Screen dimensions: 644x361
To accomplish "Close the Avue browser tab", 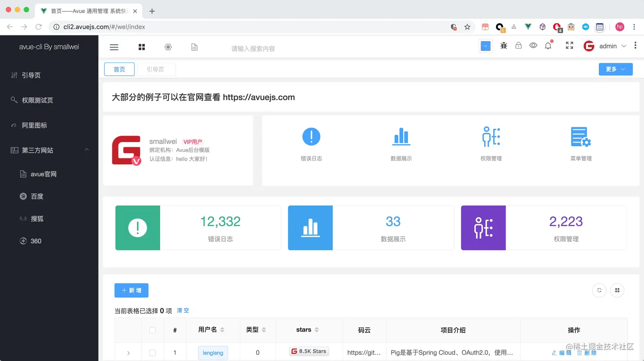I will click(135, 11).
